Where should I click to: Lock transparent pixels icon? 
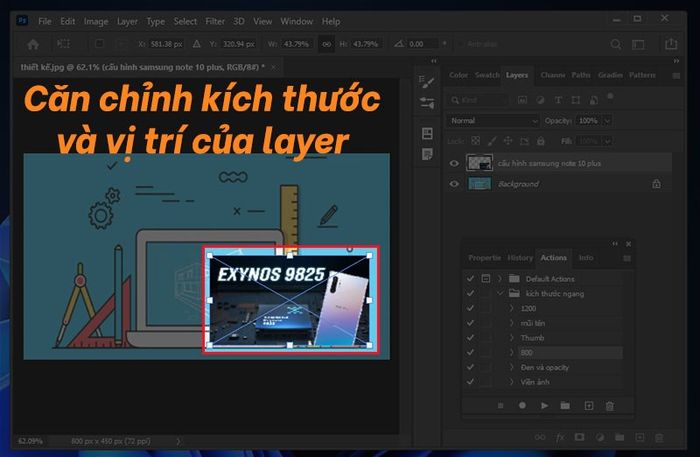coord(476,141)
